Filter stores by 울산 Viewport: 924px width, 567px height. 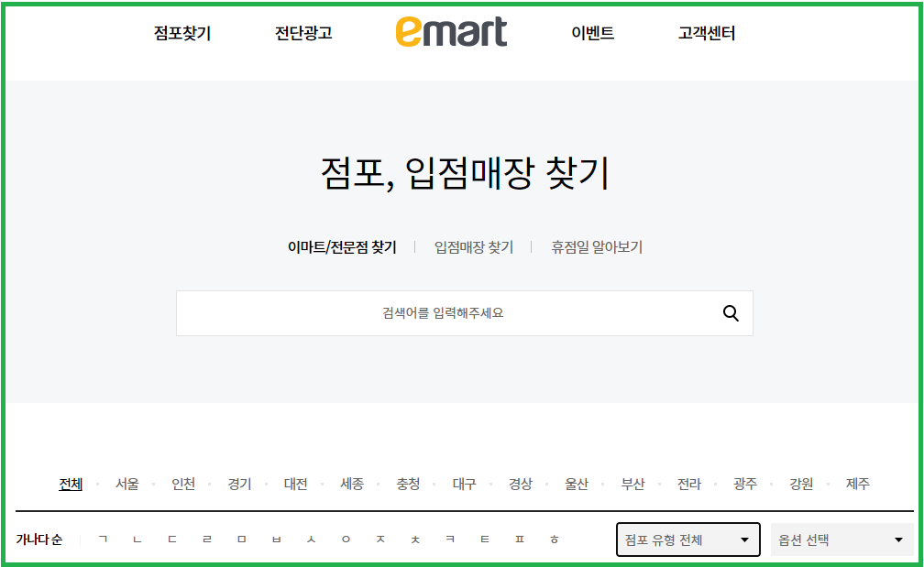577,484
